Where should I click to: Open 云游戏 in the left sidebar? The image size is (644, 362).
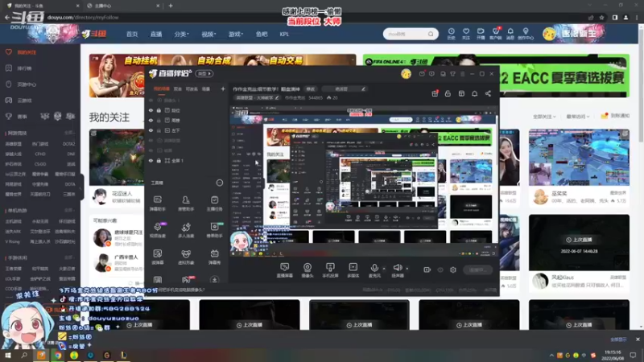pos(25,100)
